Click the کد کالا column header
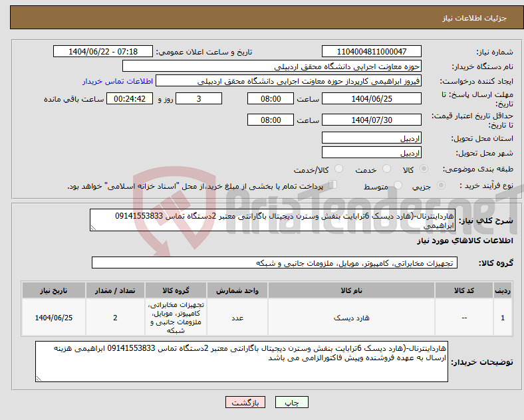This screenshot has height=420, width=524. [x=464, y=290]
